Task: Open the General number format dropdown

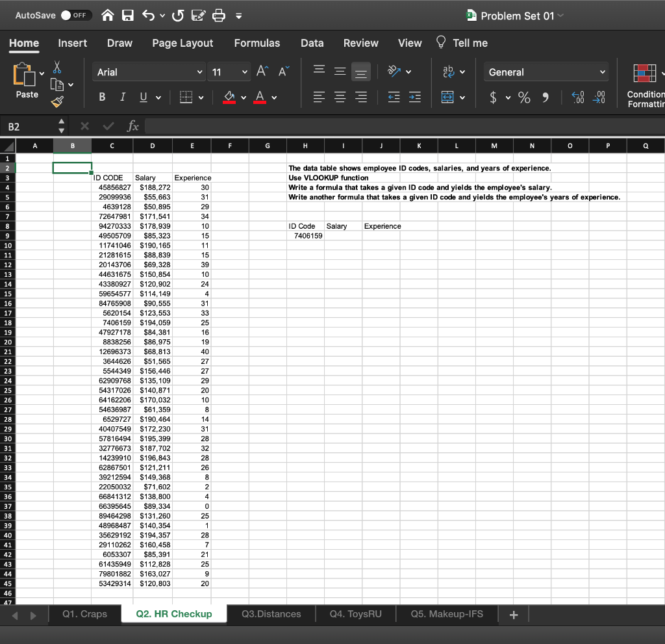Action: 546,71
